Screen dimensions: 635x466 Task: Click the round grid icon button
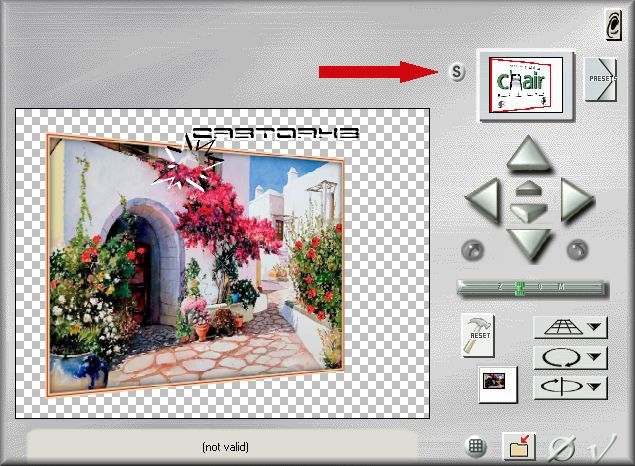pos(476,447)
